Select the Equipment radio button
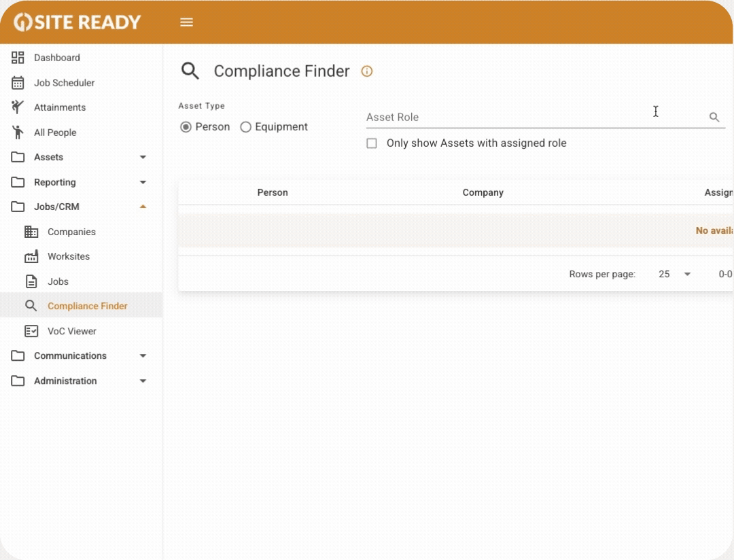Screen dimensions: 734x560 [245, 126]
